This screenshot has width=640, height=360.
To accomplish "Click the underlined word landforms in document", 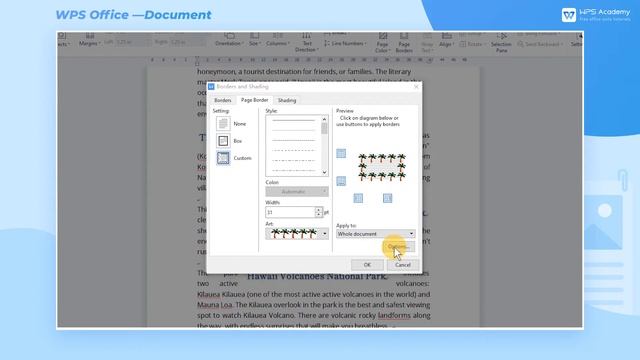I will click(x=394, y=316).
